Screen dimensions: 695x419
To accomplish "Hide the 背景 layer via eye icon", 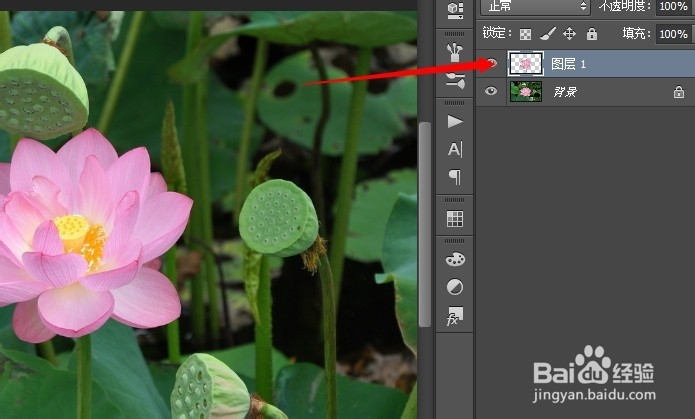I will click(x=491, y=91).
